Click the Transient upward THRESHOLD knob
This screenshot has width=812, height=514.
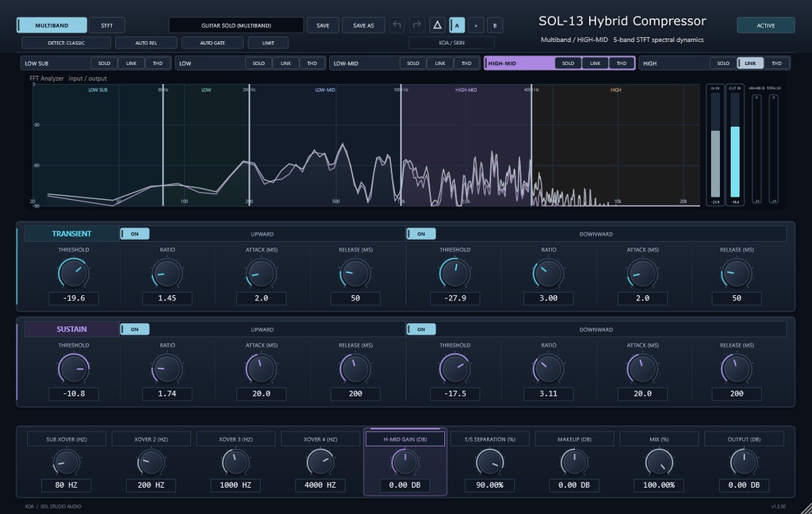[x=74, y=273]
